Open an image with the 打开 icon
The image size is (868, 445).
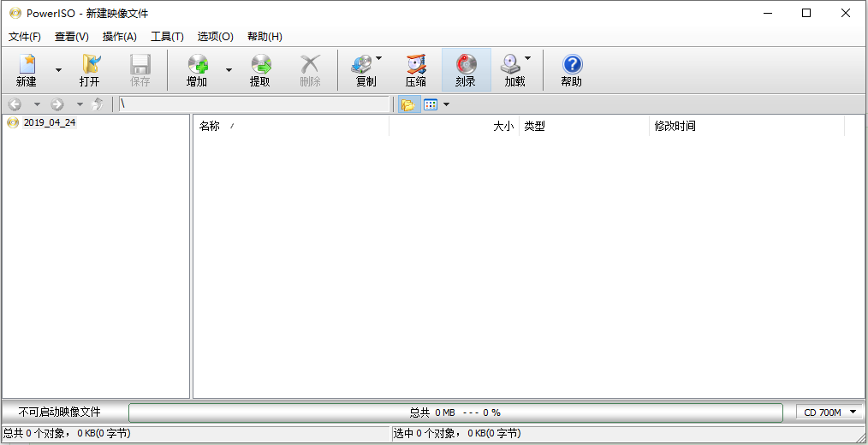click(90, 66)
